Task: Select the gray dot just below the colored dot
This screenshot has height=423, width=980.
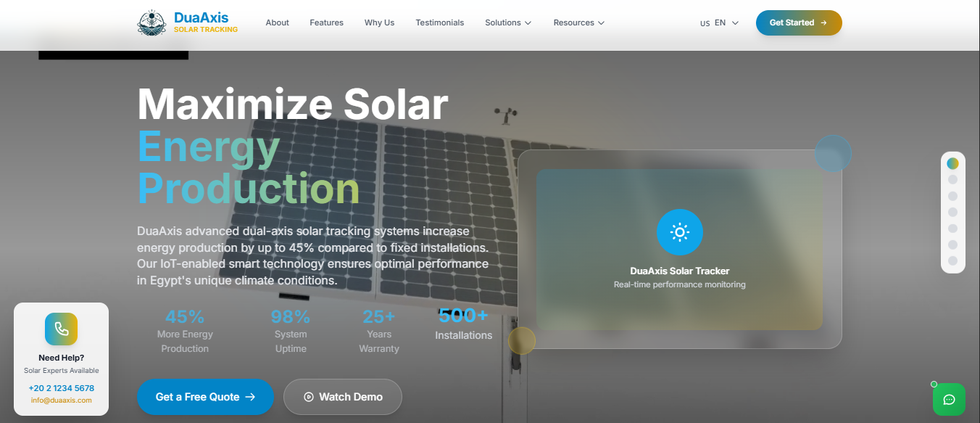Action: (952, 179)
